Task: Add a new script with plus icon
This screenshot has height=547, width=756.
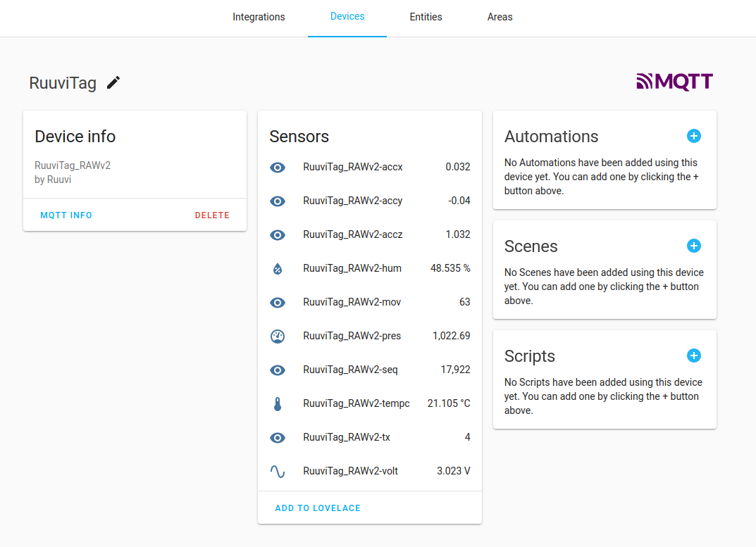Action: 694,356
